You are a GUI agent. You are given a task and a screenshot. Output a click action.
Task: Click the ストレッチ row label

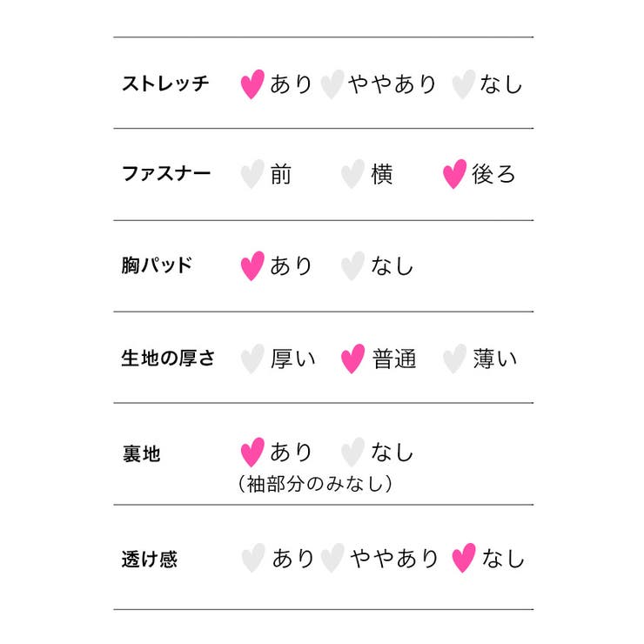click(x=165, y=84)
